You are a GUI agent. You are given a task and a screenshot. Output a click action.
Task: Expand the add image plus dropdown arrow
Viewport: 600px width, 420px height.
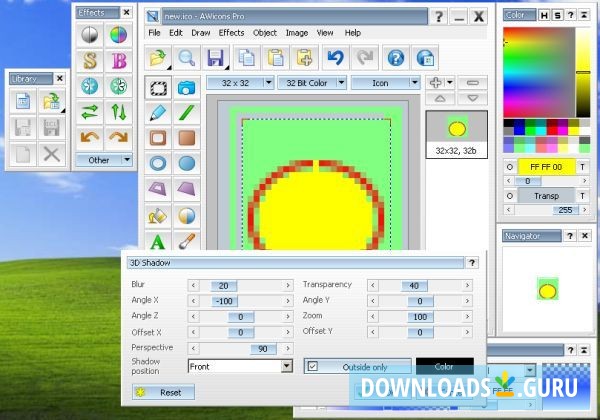click(450, 82)
